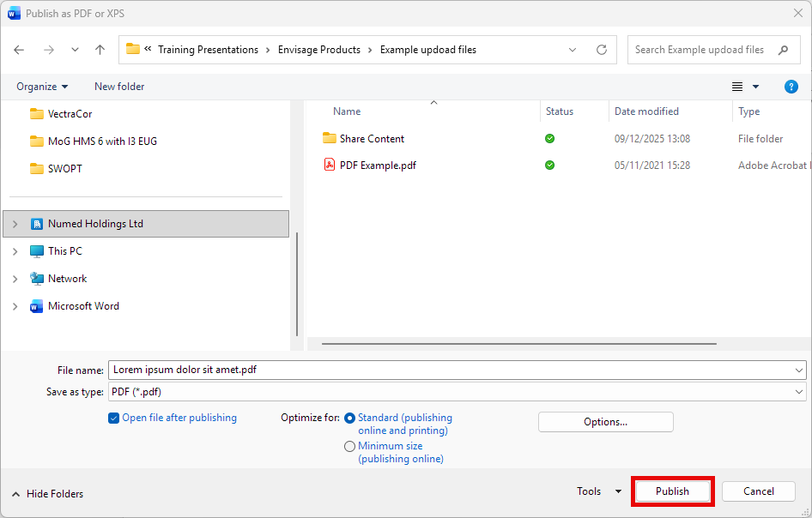The image size is (812, 518).
Task: Click the Back navigation arrow
Action: point(20,50)
